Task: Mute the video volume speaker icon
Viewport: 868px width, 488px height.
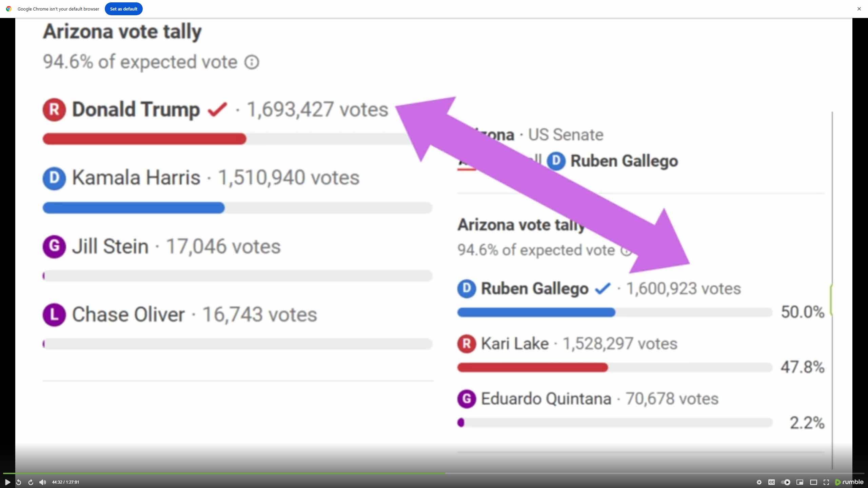Action: coord(42,482)
